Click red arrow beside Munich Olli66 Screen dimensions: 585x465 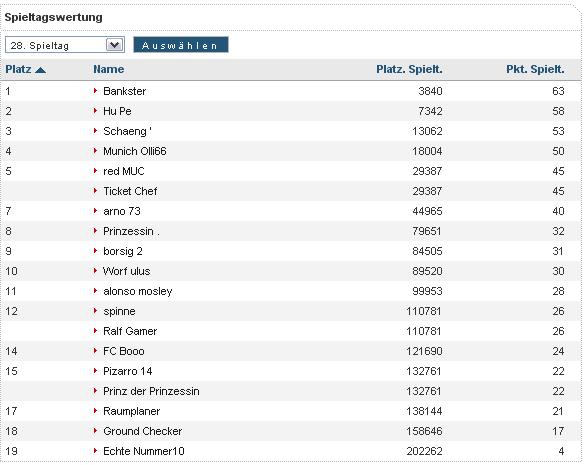click(x=96, y=151)
